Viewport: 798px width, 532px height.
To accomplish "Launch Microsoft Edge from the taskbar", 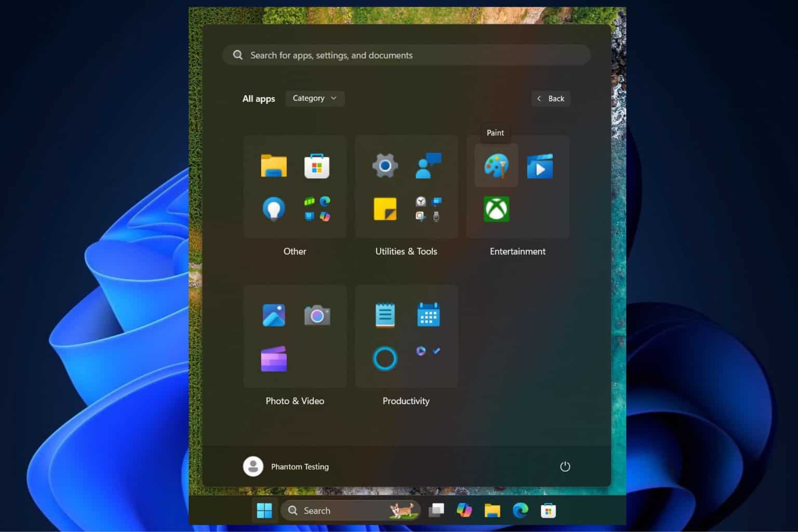I will click(520, 511).
